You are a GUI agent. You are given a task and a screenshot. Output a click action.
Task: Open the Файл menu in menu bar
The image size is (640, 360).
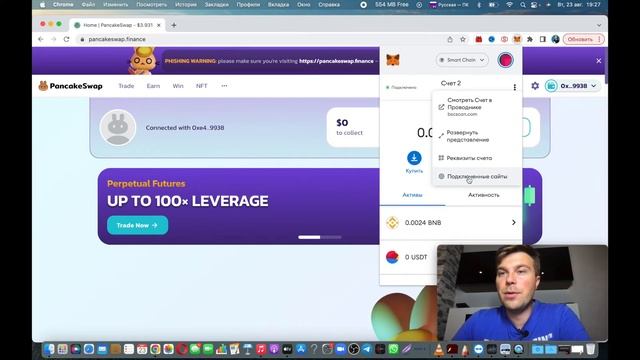point(88,5)
